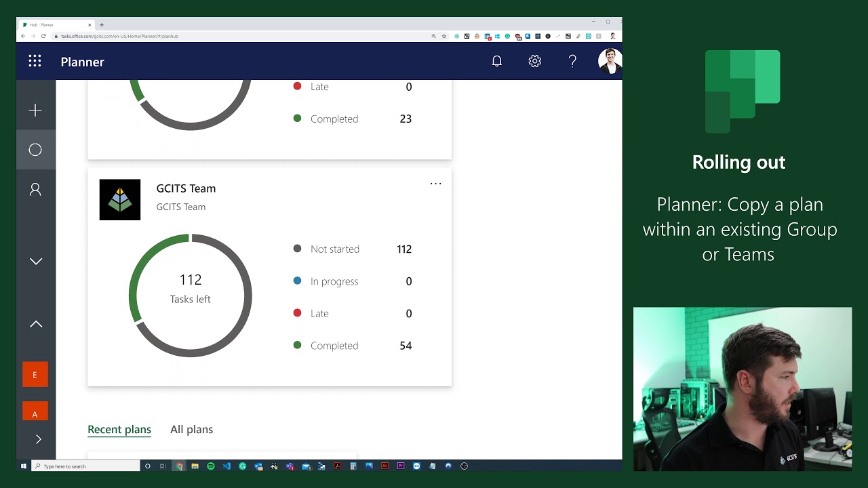868x488 pixels.
Task: Open Adobe Acrobat from the taskbar
Action: (x=338, y=466)
